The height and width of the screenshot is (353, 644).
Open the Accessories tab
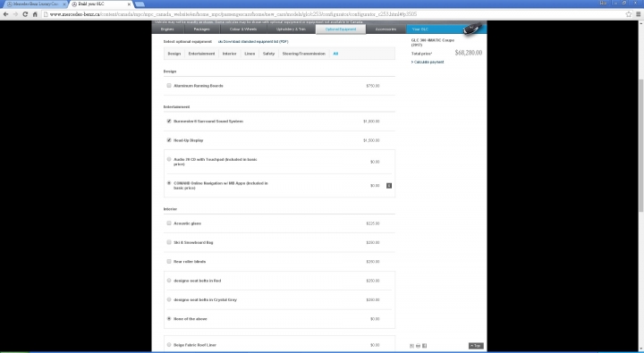tap(386, 29)
